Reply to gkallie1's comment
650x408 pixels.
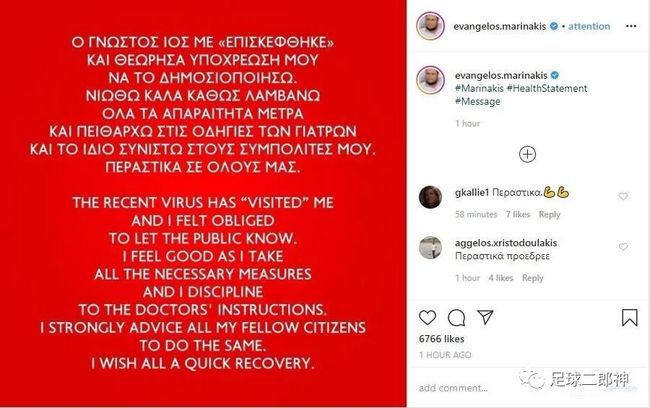(x=549, y=214)
